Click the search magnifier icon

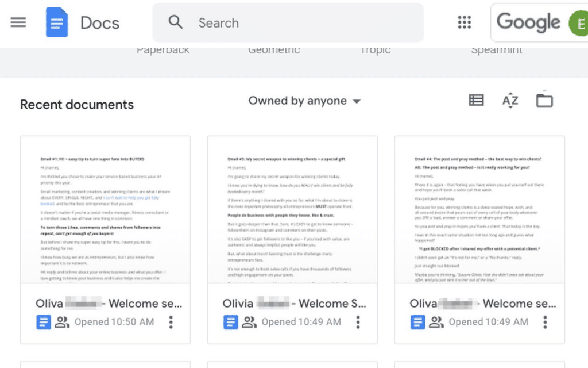coord(176,22)
